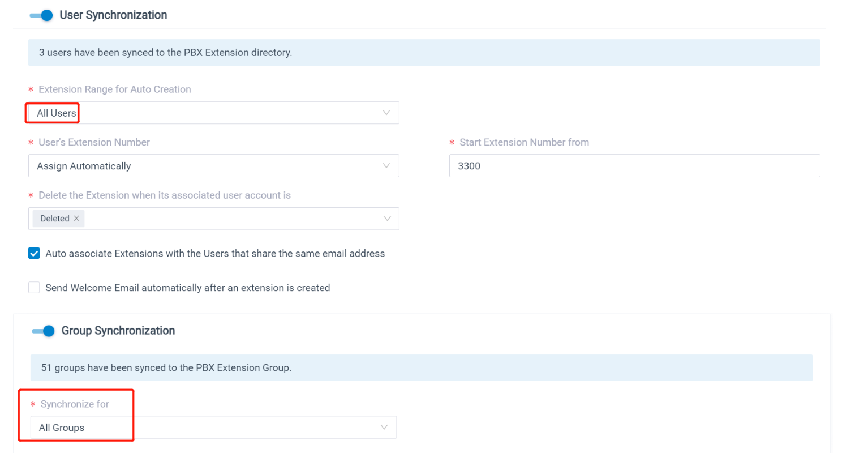868x453 pixels.
Task: Uncheck Auto associate Extensions with Users checkbox
Action: (x=34, y=253)
